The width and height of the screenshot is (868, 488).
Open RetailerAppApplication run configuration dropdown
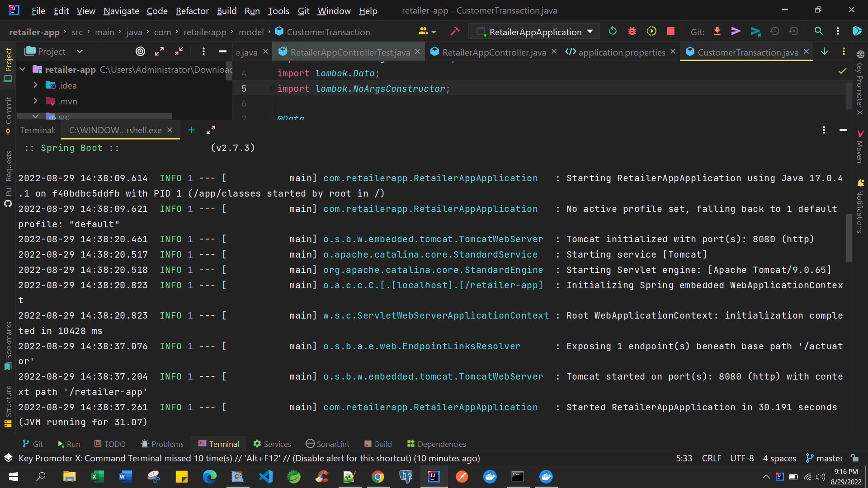pyautogui.click(x=535, y=32)
